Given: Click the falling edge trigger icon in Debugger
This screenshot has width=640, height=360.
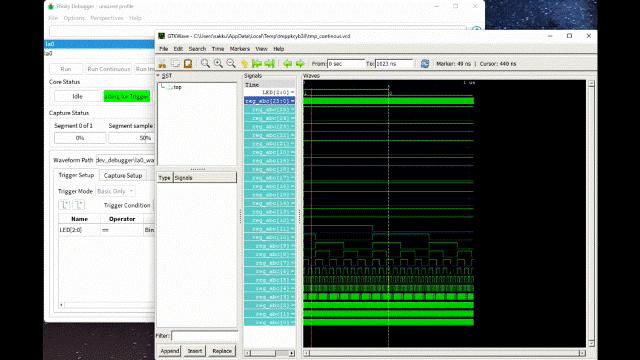Looking at the screenshot, I should point(79,205).
